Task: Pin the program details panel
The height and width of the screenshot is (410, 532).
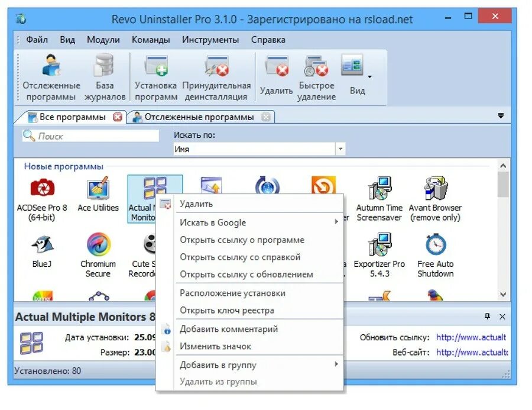Action: coord(487,317)
